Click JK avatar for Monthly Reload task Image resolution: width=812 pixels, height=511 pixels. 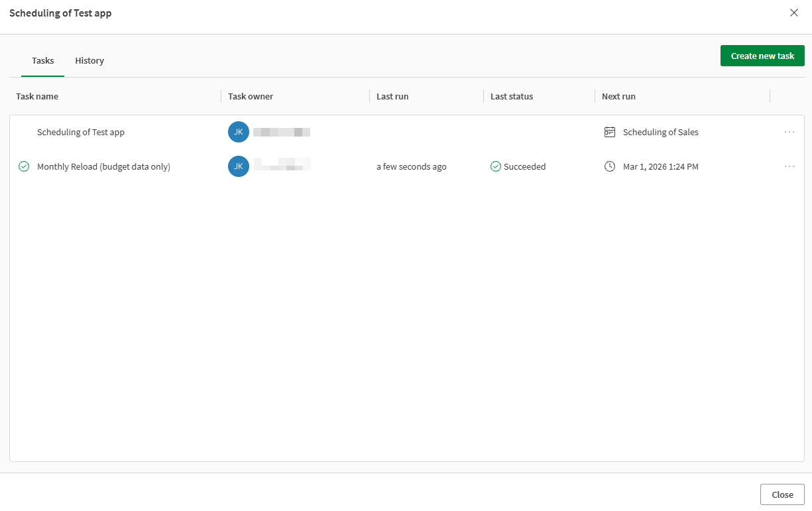[239, 166]
